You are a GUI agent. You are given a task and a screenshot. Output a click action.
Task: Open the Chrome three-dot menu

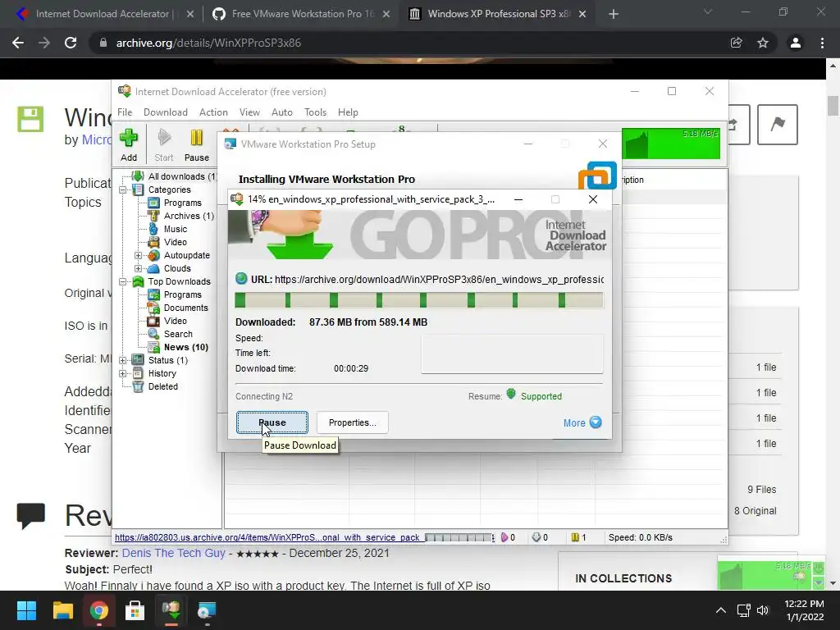pos(822,43)
